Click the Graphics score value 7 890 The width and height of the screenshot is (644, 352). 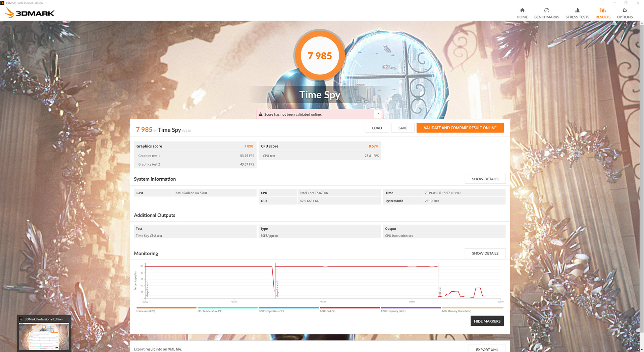pyautogui.click(x=249, y=146)
